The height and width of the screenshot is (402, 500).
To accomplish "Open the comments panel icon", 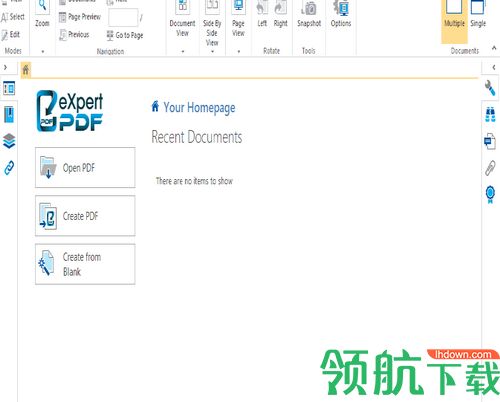I will point(490,141).
